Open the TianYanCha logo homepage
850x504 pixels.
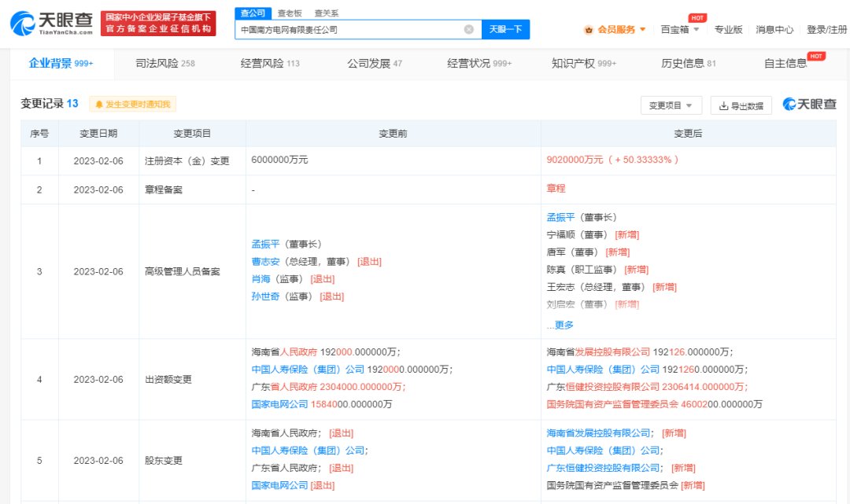[51, 24]
